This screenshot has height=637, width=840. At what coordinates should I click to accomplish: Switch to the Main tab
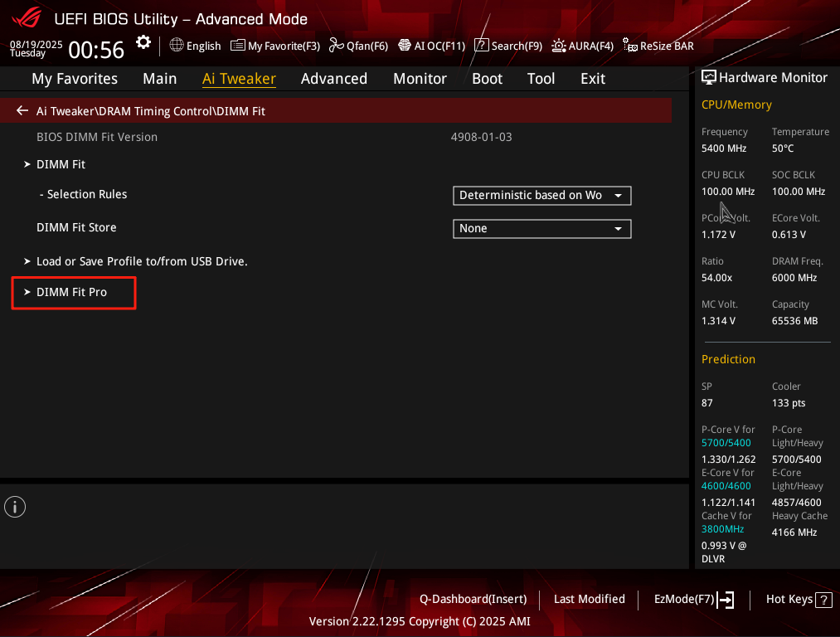tap(160, 79)
